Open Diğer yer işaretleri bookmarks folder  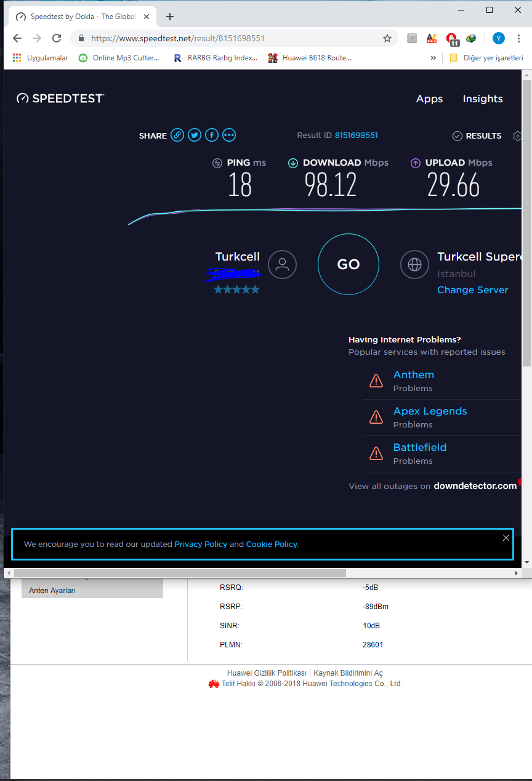(x=486, y=58)
